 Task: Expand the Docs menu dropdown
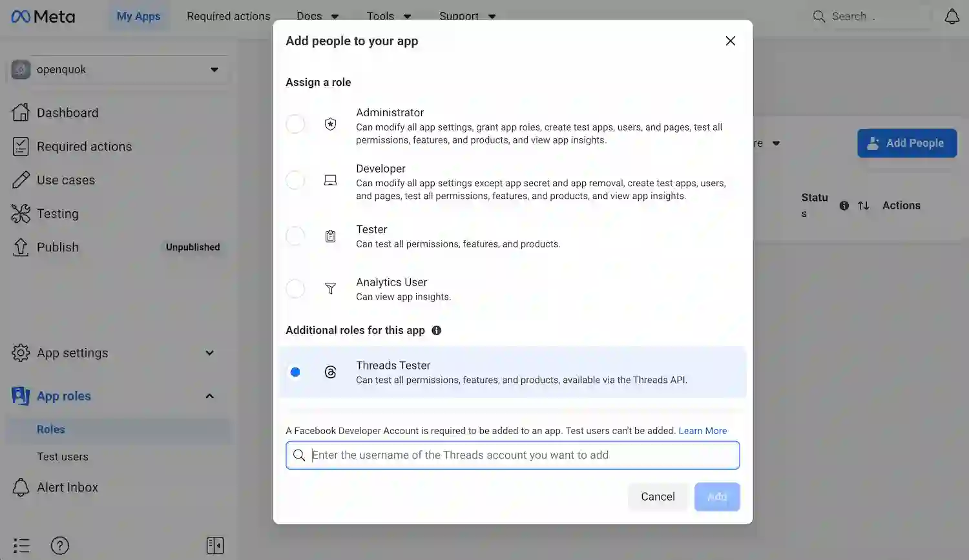(318, 16)
